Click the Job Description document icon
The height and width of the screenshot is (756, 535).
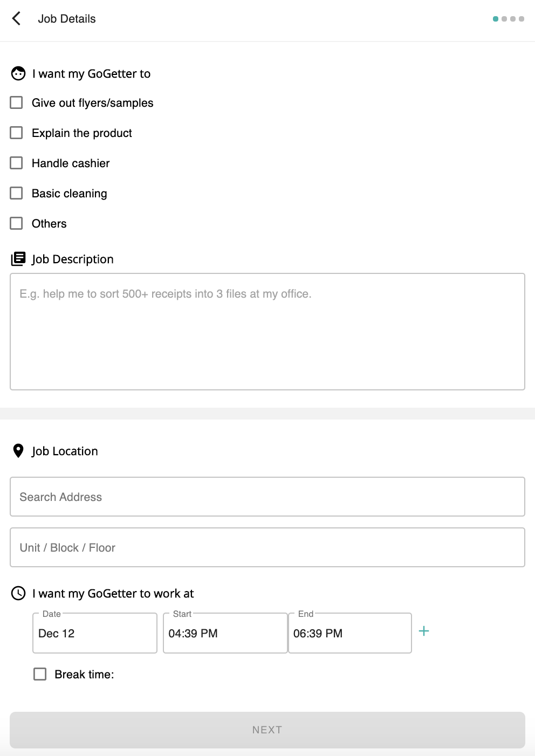point(18,259)
